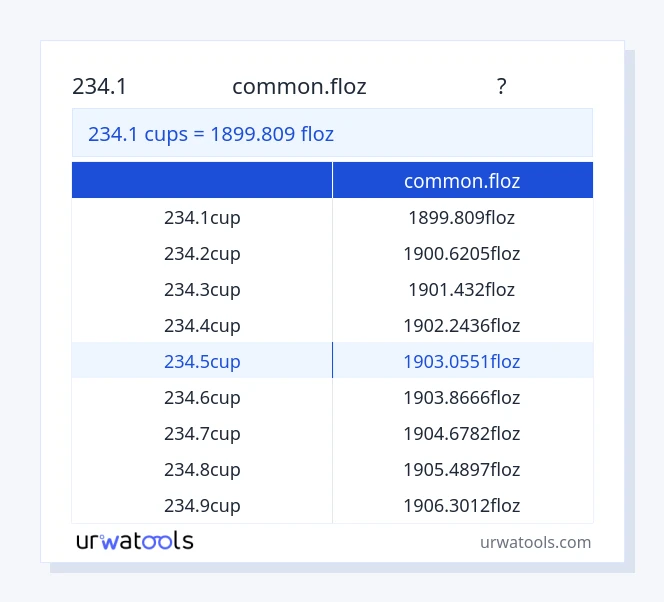
Task: Select the 234.6cup cell
Action: tap(202, 397)
